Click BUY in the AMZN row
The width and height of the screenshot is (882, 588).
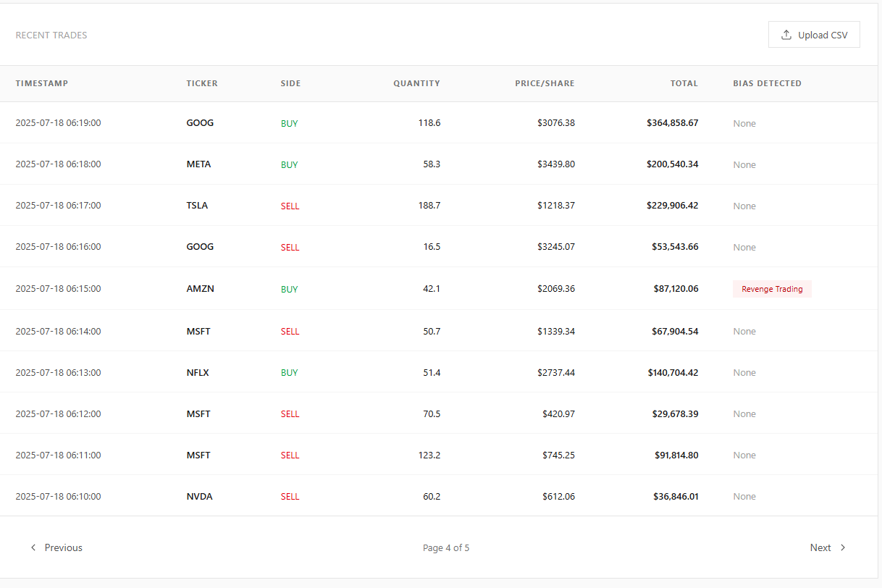click(289, 290)
